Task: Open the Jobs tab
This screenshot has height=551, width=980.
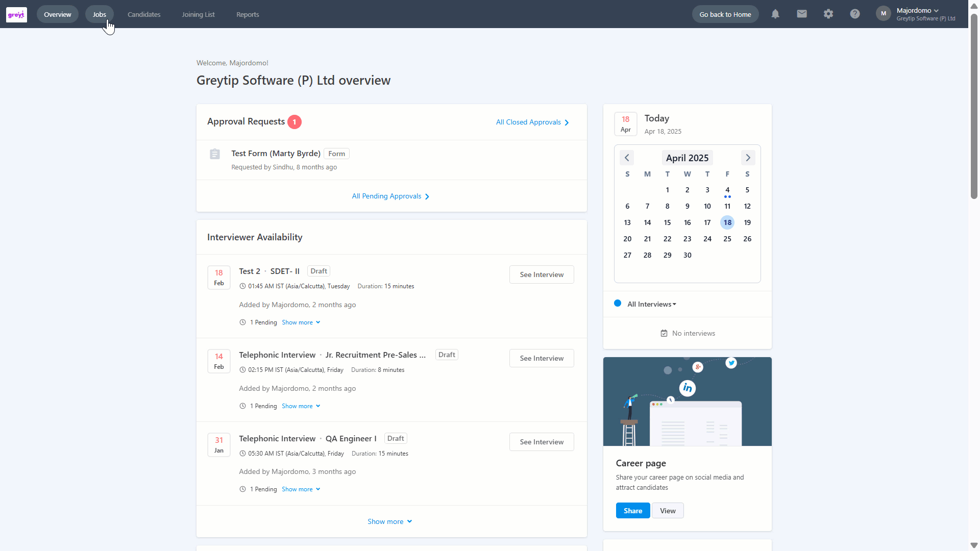Action: (100, 14)
